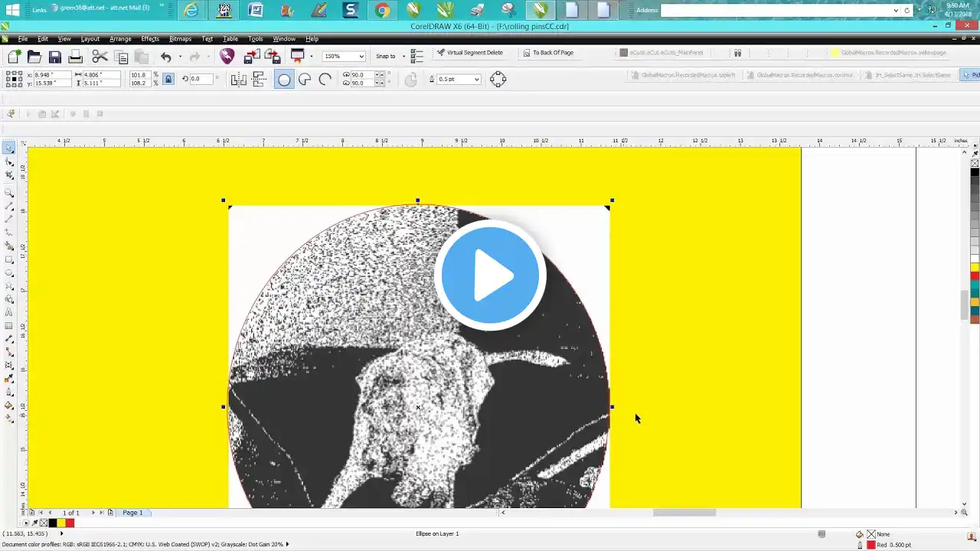Select the Table tool in the toolbox
This screenshot has width=980, height=551.
coord(9,326)
